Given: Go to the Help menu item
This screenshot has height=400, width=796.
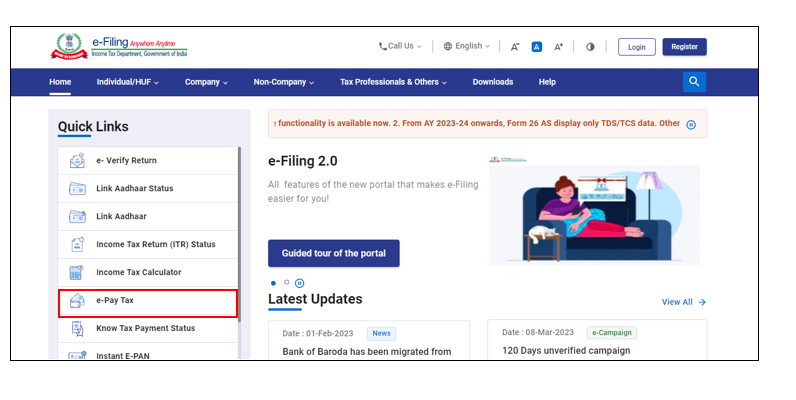Looking at the screenshot, I should (547, 82).
